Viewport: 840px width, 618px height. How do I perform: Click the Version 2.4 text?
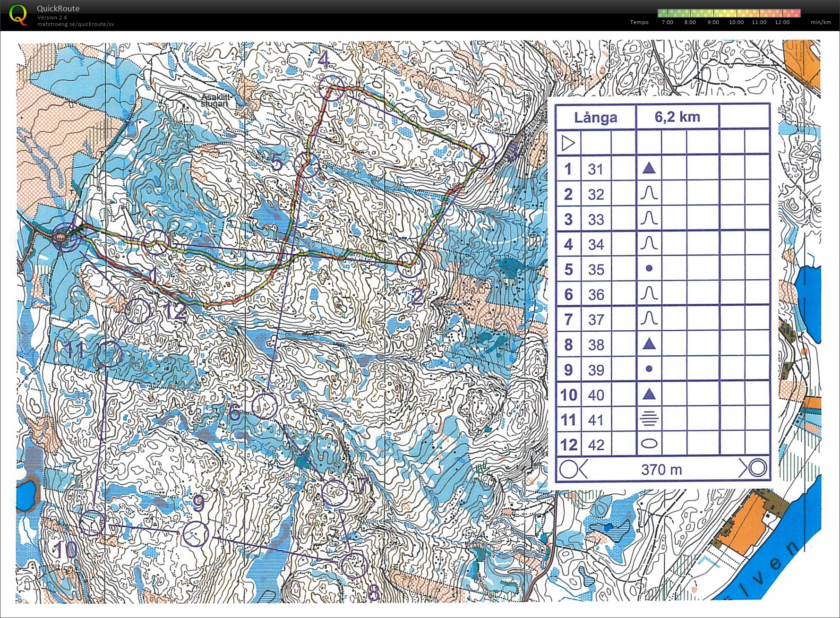pyautogui.click(x=52, y=17)
